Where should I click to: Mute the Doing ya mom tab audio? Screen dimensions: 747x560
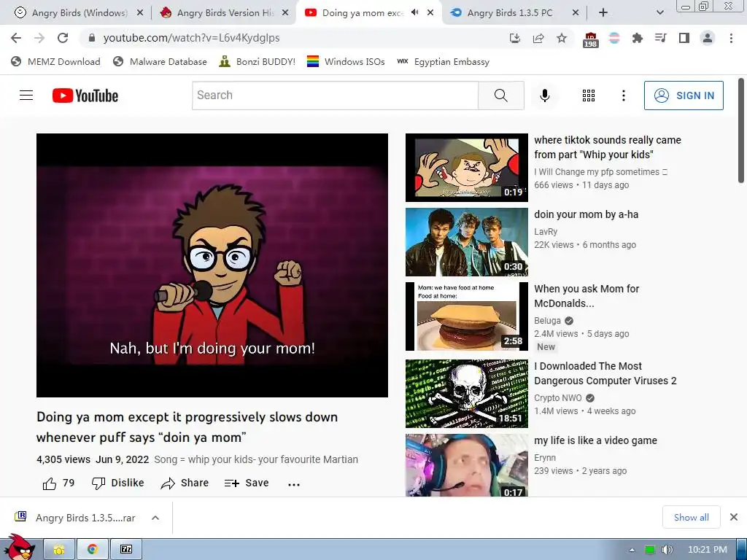tap(415, 13)
